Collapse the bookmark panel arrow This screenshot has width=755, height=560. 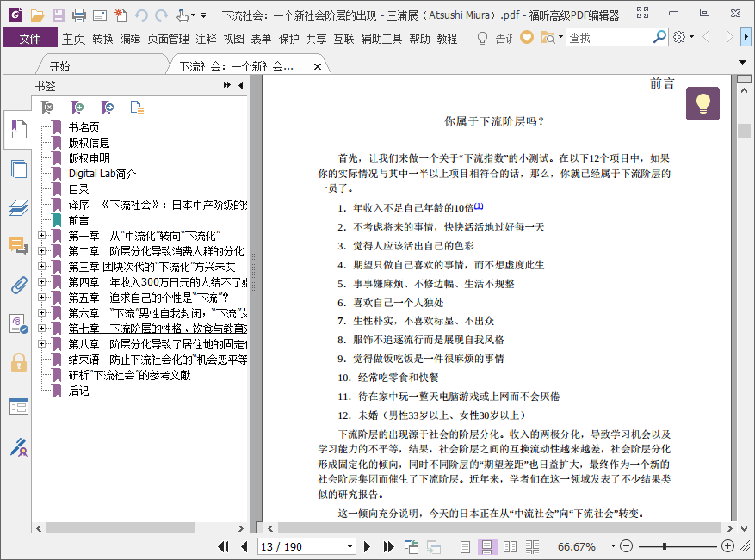(x=241, y=85)
